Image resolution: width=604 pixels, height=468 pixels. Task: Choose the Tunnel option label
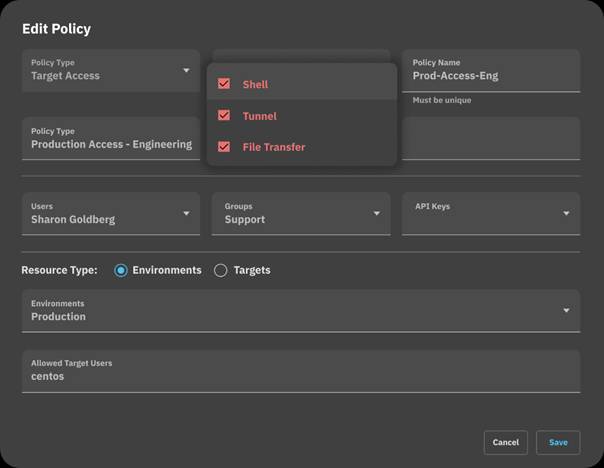(259, 116)
